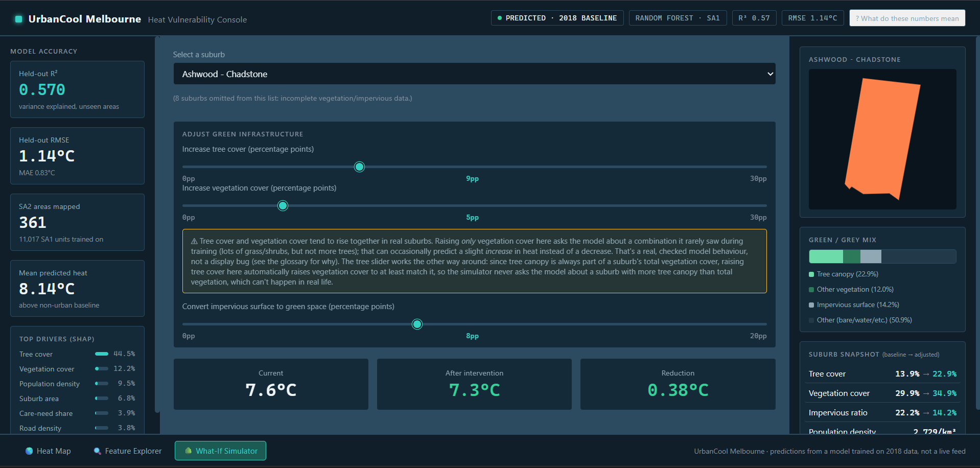Click the green status dot beside PREDICTED
Screen dimensions: 980x468
click(500, 18)
